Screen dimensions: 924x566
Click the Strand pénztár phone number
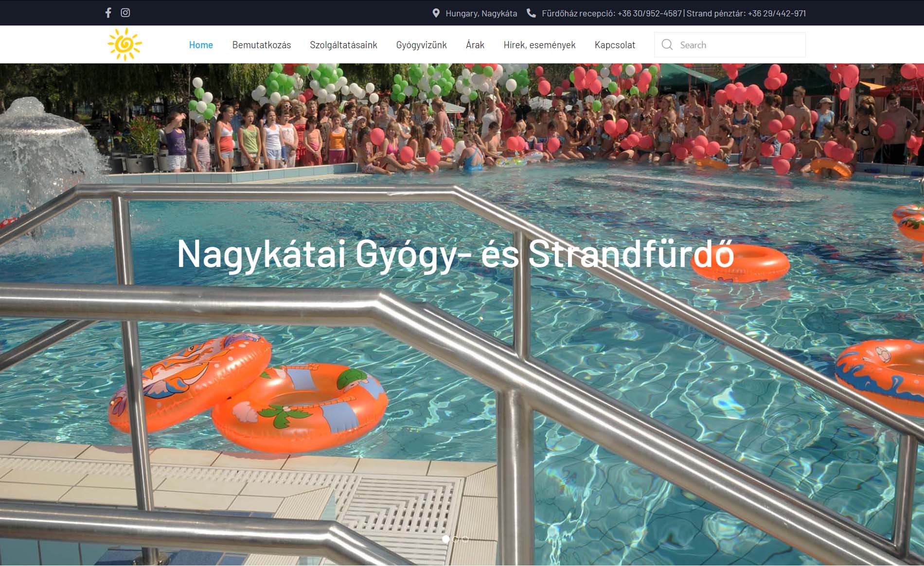click(777, 13)
